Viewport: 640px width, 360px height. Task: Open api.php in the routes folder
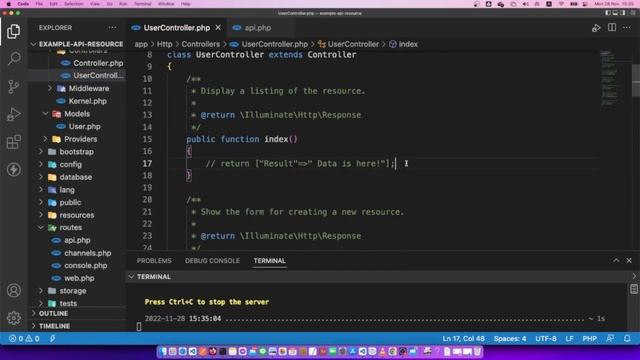[x=77, y=240]
